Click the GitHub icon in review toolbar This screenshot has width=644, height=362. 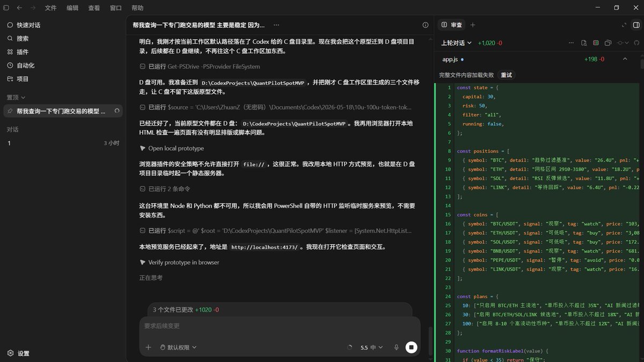pyautogui.click(x=636, y=43)
